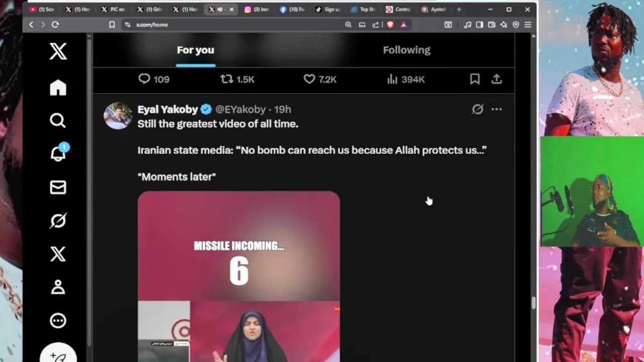Screen dimensions: 644x362
Task: Play the Missile Incoming video thumbnail
Action: pyautogui.click(x=238, y=276)
